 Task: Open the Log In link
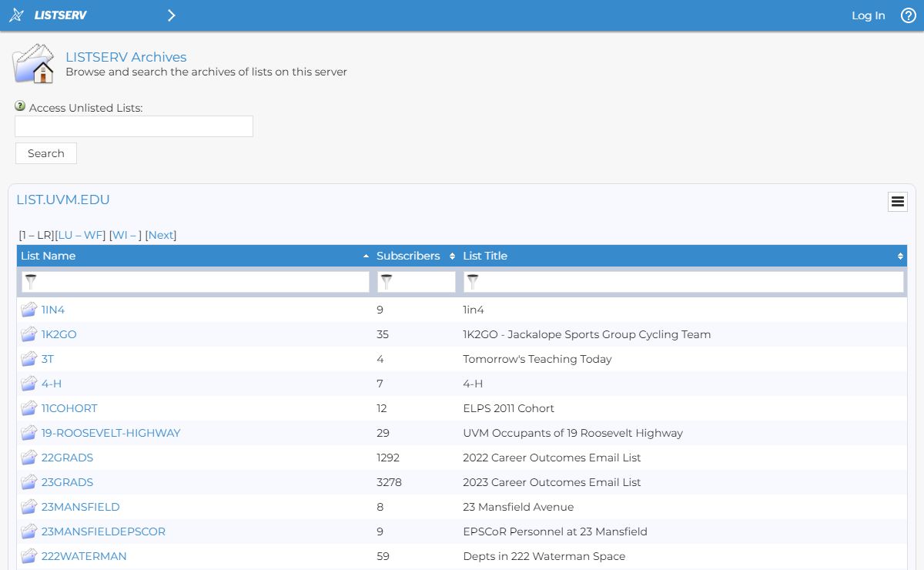[x=868, y=15]
